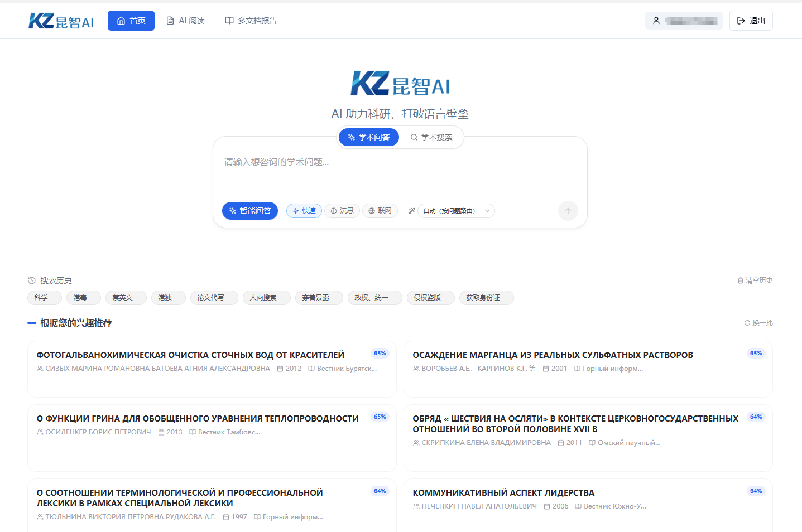This screenshot has height=532, width=802.
Task: Open paper О ФУНКЦИИ ГРИНА ДЛЯ ОБОБЩЕННОГО УРАВНЕНИЯ
Action: point(198,419)
